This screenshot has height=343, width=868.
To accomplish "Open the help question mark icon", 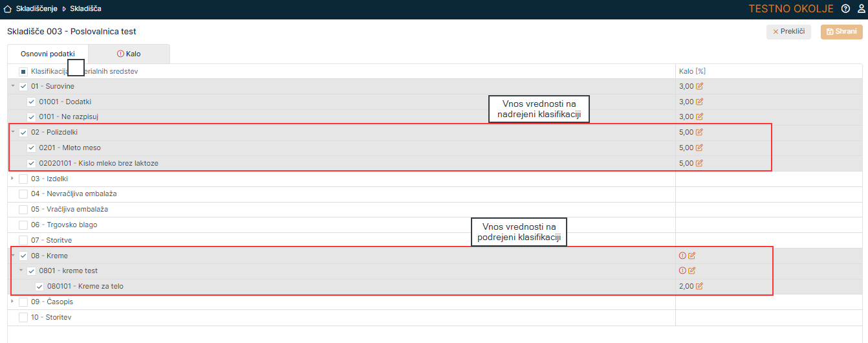I will 845,9.
